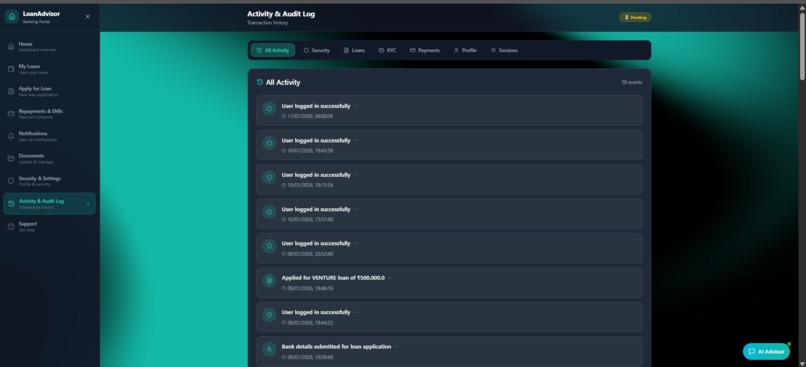Open Security & Settings page
This screenshot has height=367, width=806.
pyautogui.click(x=49, y=181)
